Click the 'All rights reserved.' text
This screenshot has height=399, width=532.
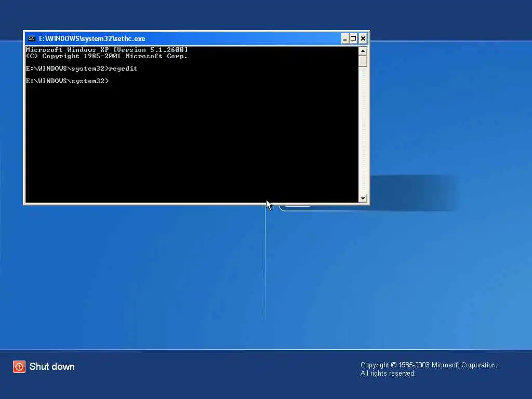[x=388, y=374]
